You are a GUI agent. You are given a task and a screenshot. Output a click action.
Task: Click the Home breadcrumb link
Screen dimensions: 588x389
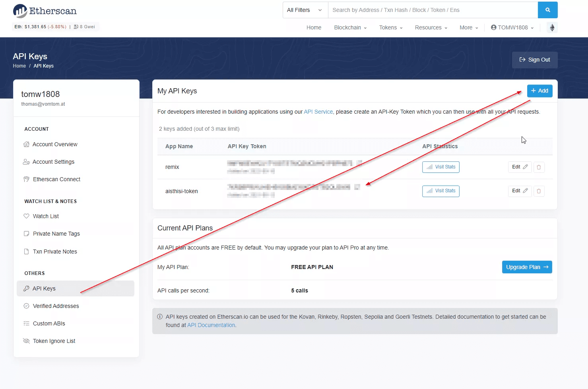(19, 66)
